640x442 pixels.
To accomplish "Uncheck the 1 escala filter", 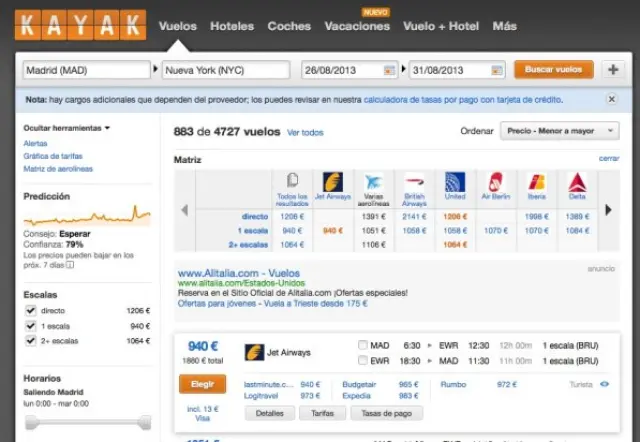I will (x=31, y=326).
